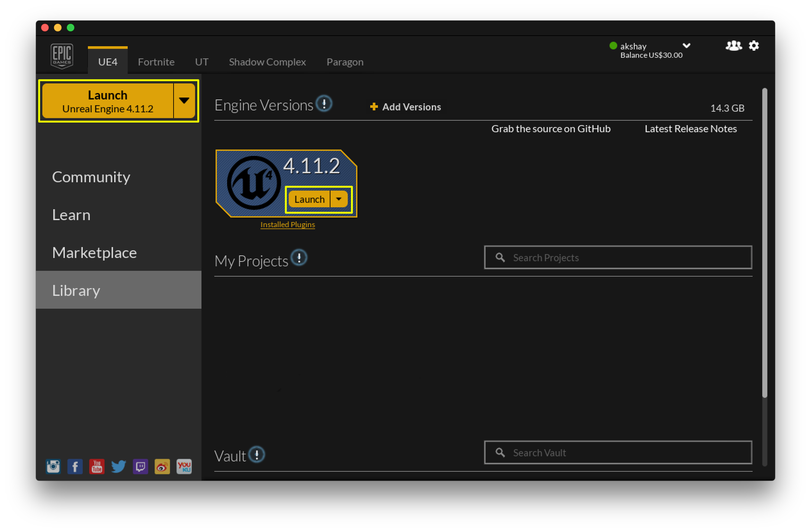Expand the large Launch button dropdown arrow

click(x=184, y=100)
